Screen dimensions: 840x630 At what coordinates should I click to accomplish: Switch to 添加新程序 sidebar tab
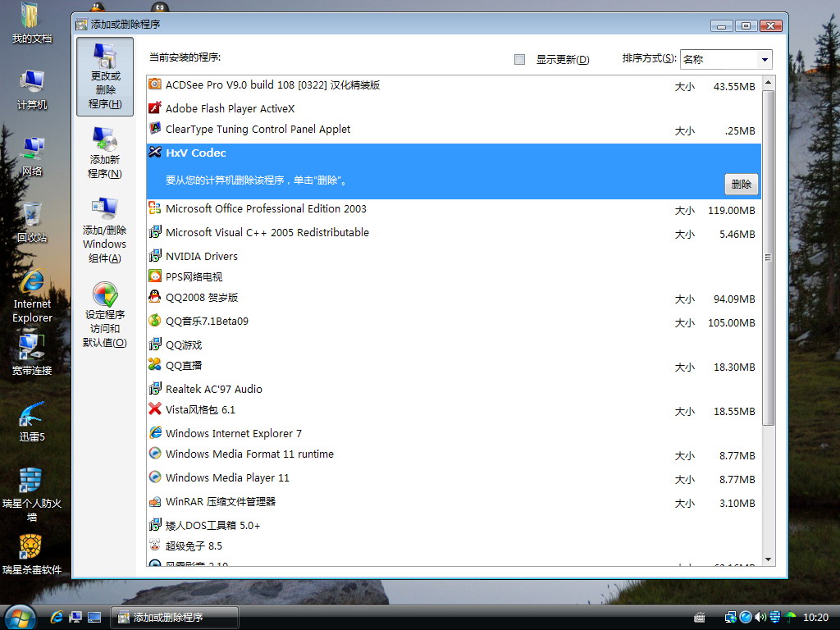[x=105, y=153]
